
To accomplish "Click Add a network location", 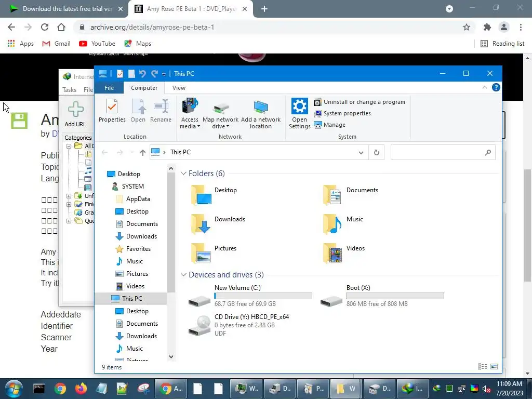I will click(261, 114).
